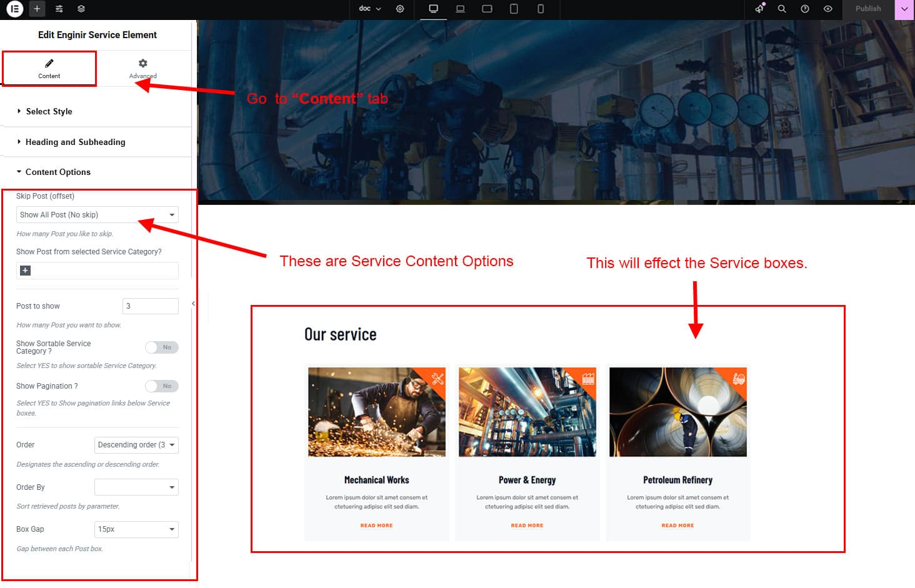
Task: Click the Finder search icon
Action: 782,9
